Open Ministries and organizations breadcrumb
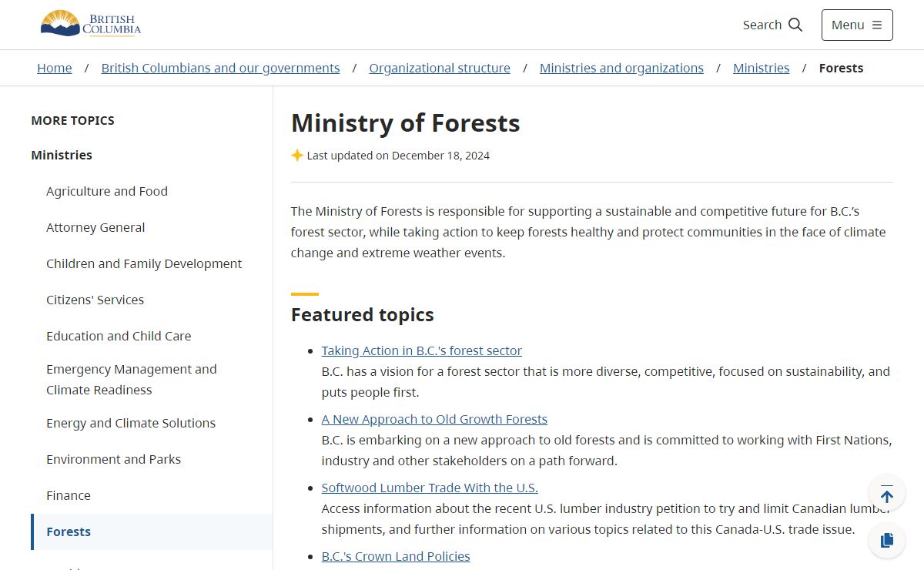924x570 pixels. tap(621, 68)
